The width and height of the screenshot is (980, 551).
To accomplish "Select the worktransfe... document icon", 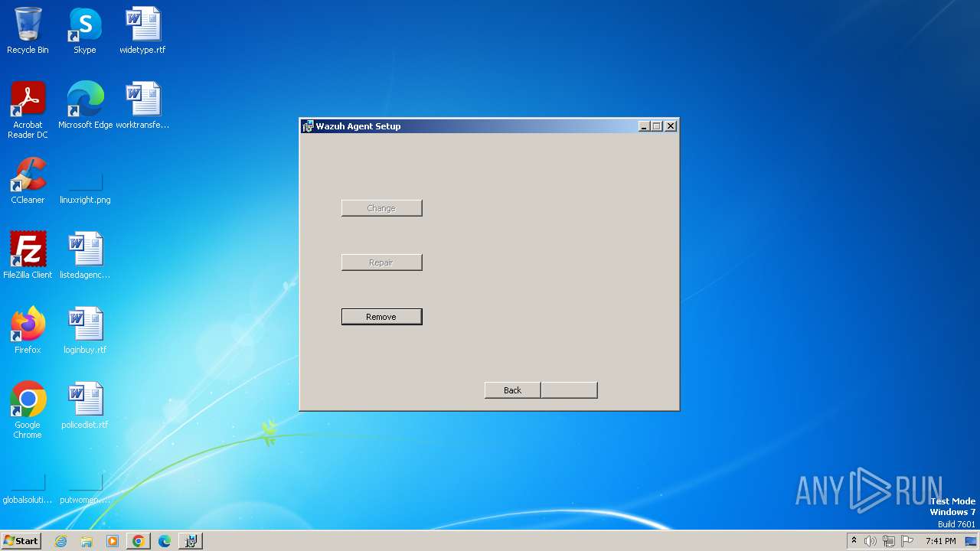I will pyautogui.click(x=142, y=106).
